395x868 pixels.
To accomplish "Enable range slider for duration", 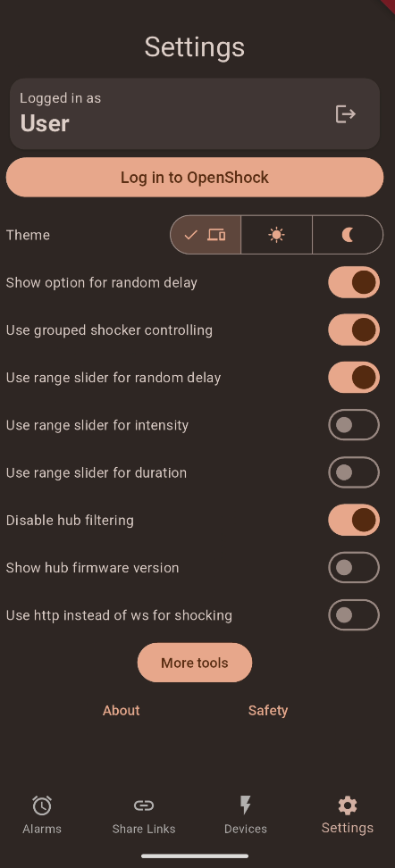I will click(354, 472).
